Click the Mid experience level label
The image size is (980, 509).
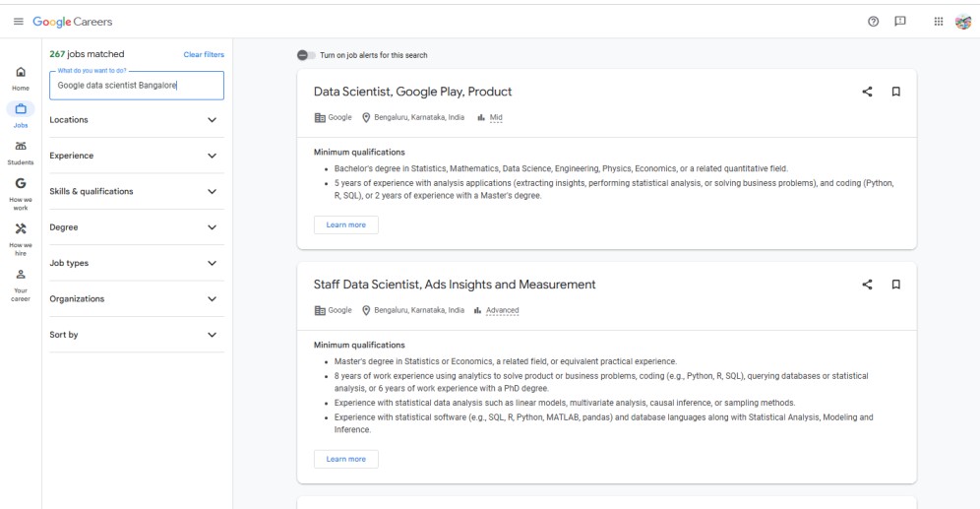(496, 117)
